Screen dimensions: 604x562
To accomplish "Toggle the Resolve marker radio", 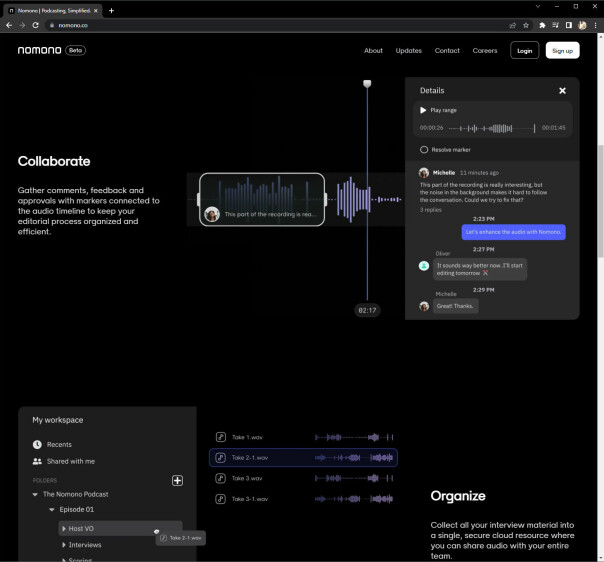I will pyautogui.click(x=424, y=149).
